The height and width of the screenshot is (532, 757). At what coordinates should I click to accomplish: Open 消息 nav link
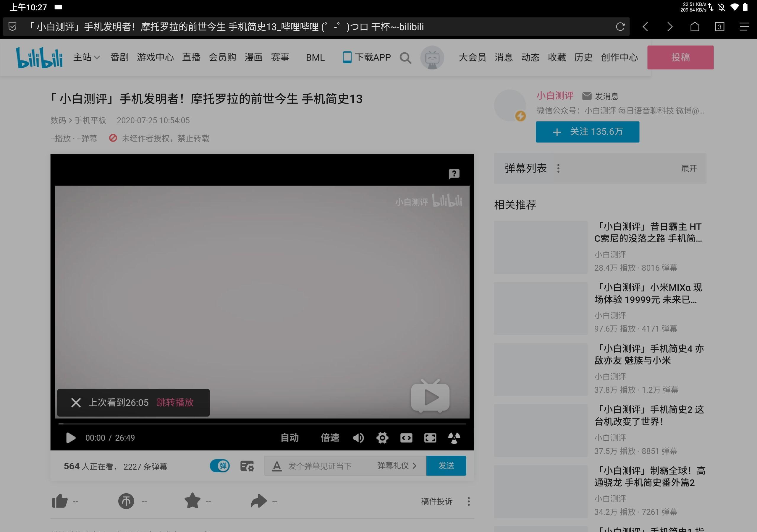[x=504, y=57]
